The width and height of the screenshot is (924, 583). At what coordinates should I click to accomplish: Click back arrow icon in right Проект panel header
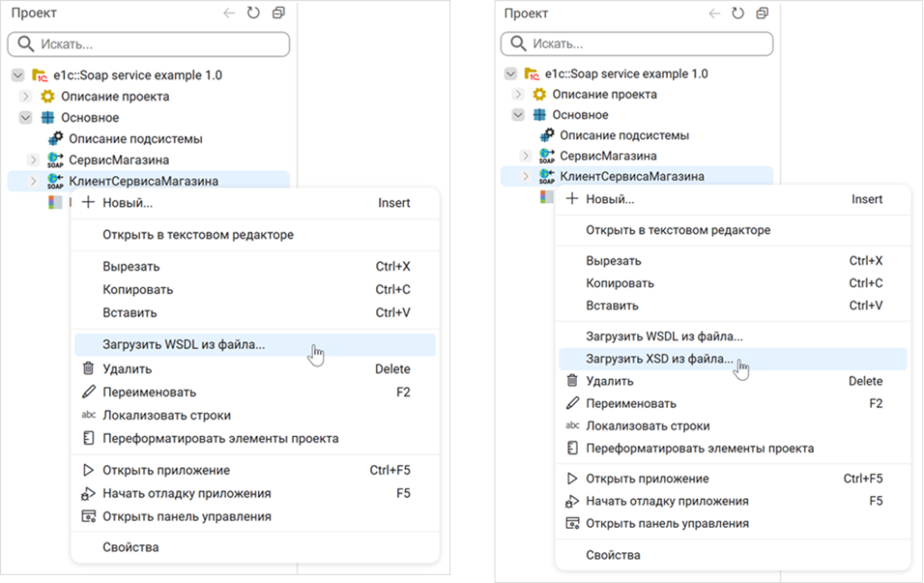714,14
